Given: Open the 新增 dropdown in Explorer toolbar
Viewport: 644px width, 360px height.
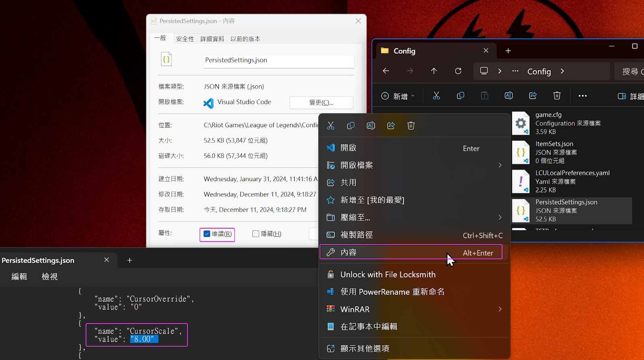Looking at the screenshot, I should [x=398, y=96].
